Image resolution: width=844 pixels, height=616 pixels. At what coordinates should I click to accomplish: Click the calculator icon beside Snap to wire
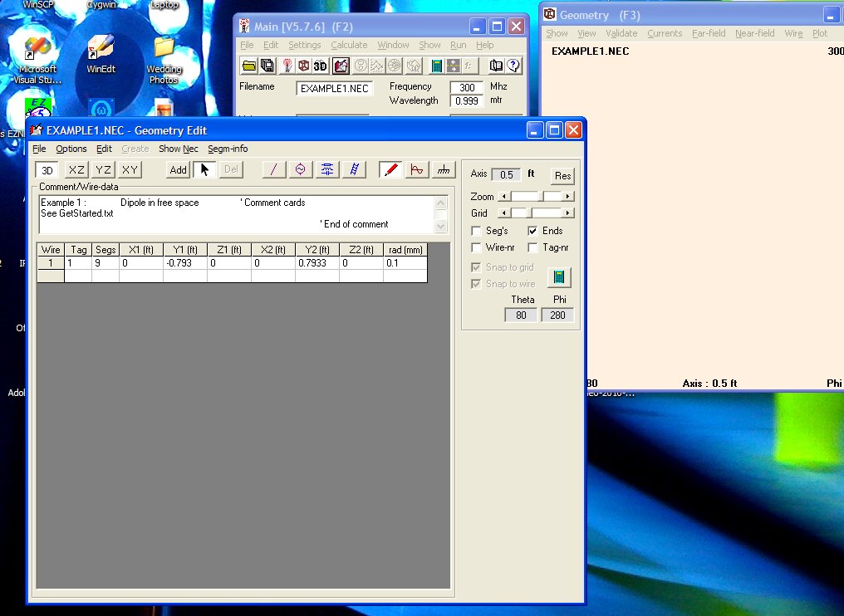(x=559, y=276)
